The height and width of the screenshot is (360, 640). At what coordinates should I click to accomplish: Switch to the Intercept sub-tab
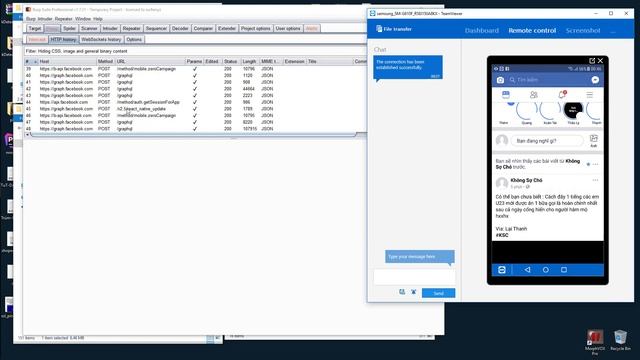point(37,40)
